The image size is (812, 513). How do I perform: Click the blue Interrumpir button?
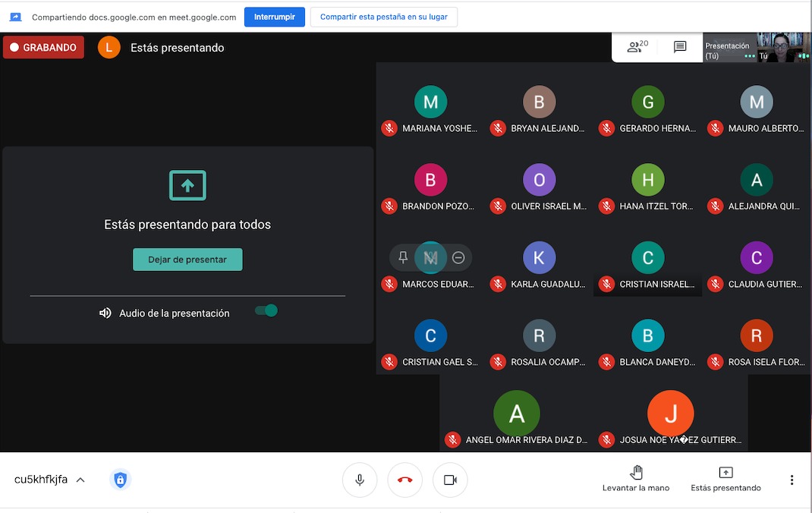tap(275, 17)
